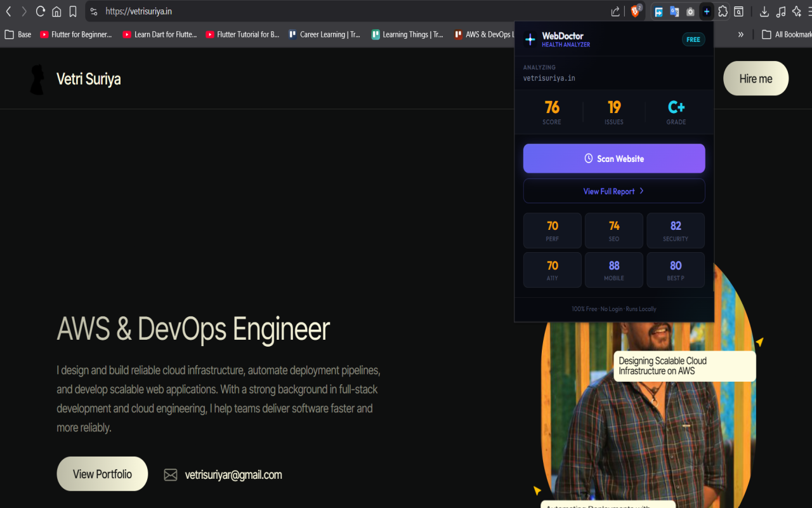This screenshot has height=508, width=812.
Task: Open the All Bookmarks folder
Action: coord(786,34)
